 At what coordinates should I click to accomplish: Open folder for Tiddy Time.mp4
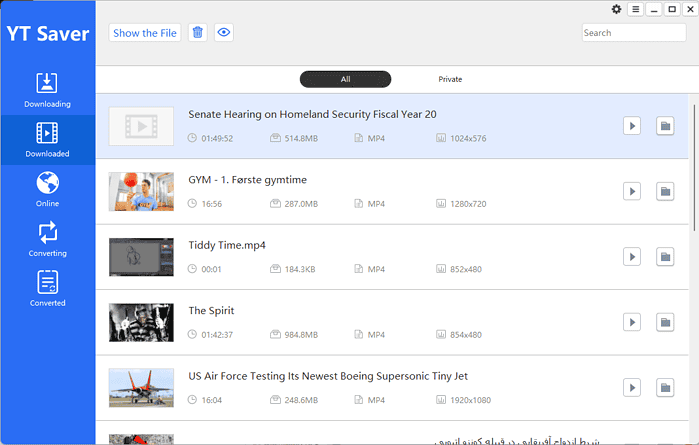(x=665, y=257)
